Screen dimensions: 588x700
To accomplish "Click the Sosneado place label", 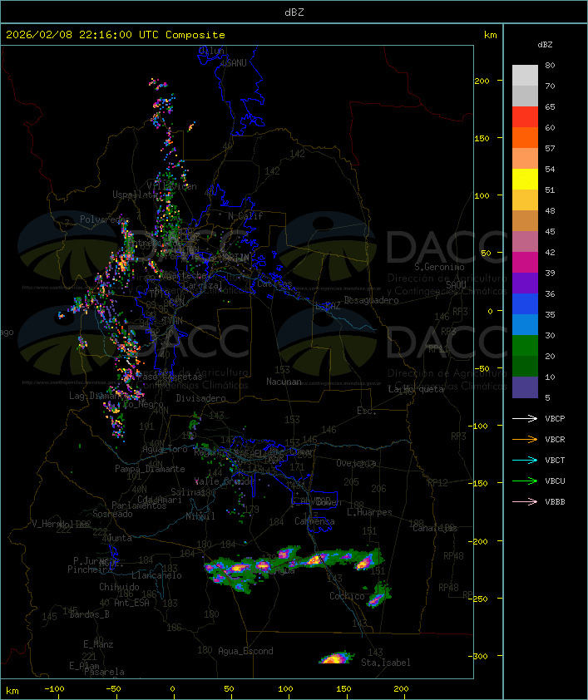I will point(112,514).
